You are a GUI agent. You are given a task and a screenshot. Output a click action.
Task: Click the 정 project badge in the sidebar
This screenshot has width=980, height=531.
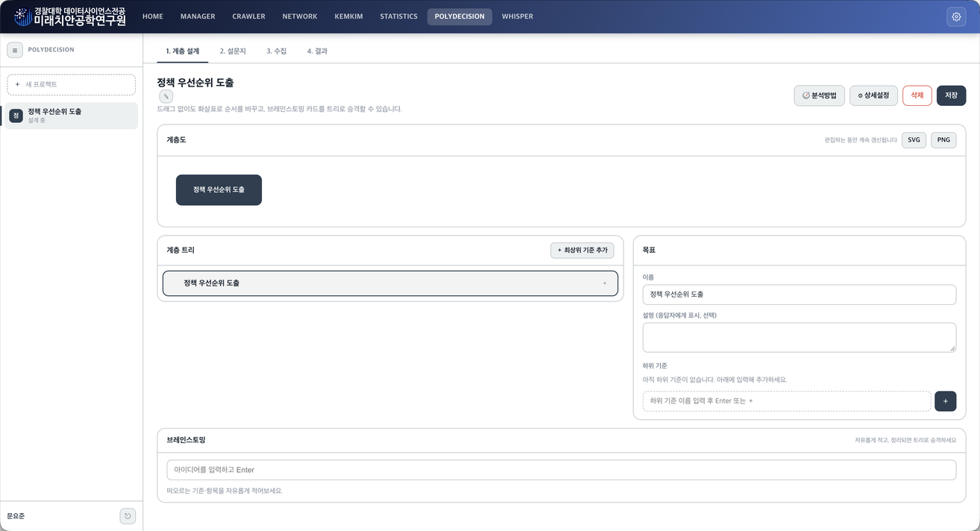(16, 116)
